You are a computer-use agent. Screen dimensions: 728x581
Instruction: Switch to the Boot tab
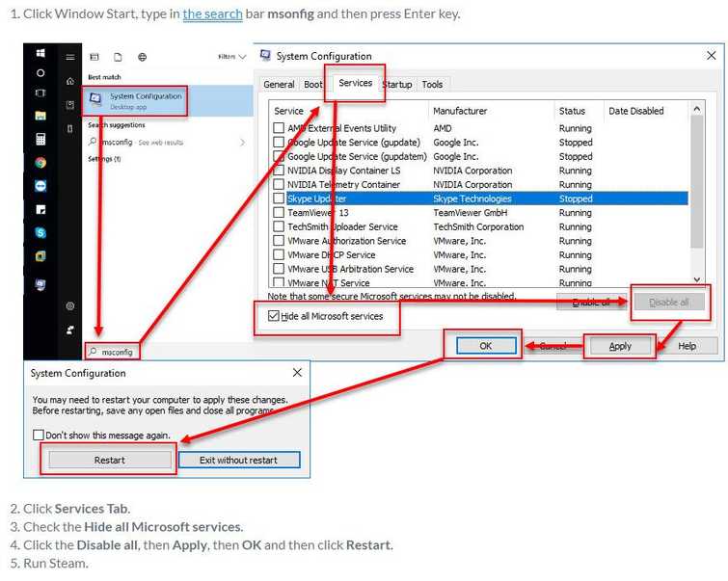click(312, 85)
